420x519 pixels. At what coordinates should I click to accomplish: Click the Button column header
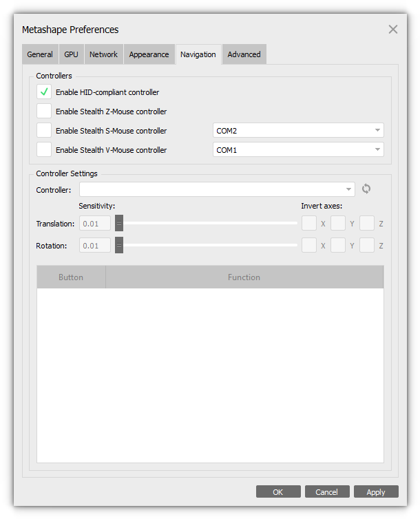(x=71, y=277)
